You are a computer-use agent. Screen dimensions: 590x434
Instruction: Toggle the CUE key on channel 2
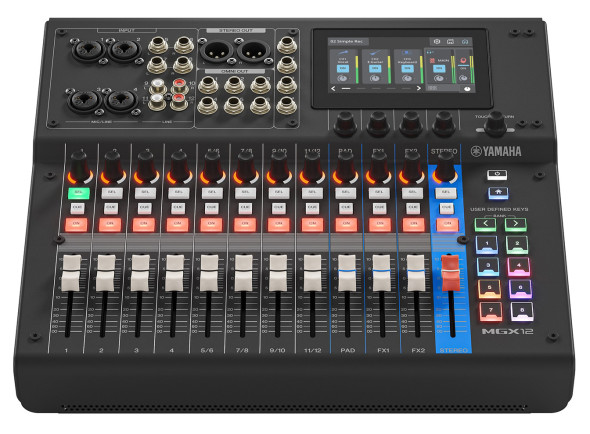(111, 208)
